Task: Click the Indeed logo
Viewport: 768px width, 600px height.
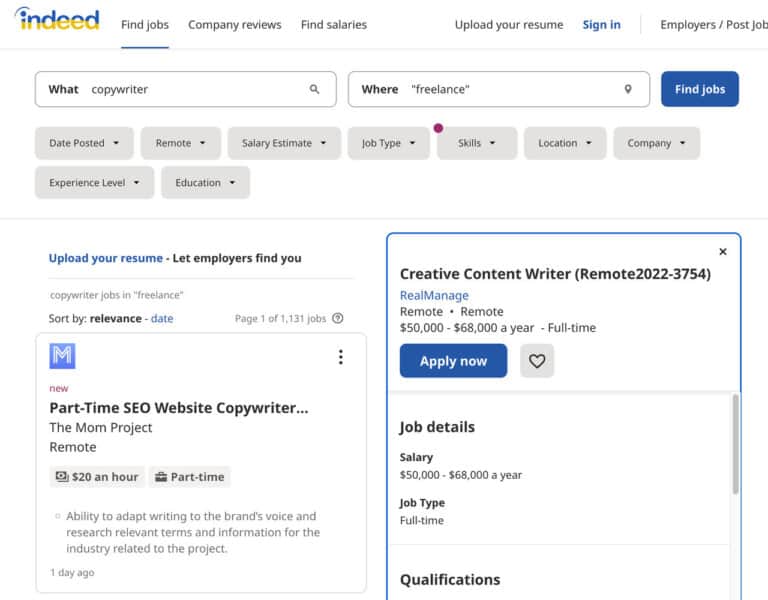Action: tap(57, 20)
